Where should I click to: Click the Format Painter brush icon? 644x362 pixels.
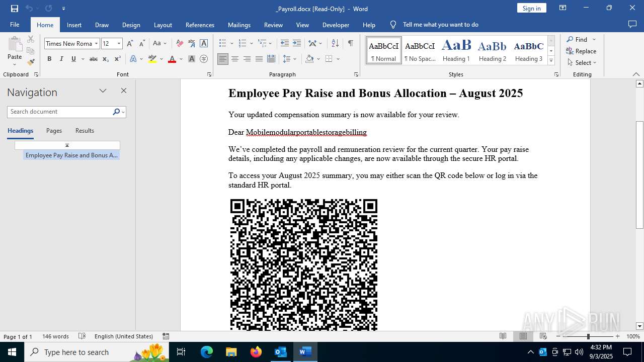31,62
